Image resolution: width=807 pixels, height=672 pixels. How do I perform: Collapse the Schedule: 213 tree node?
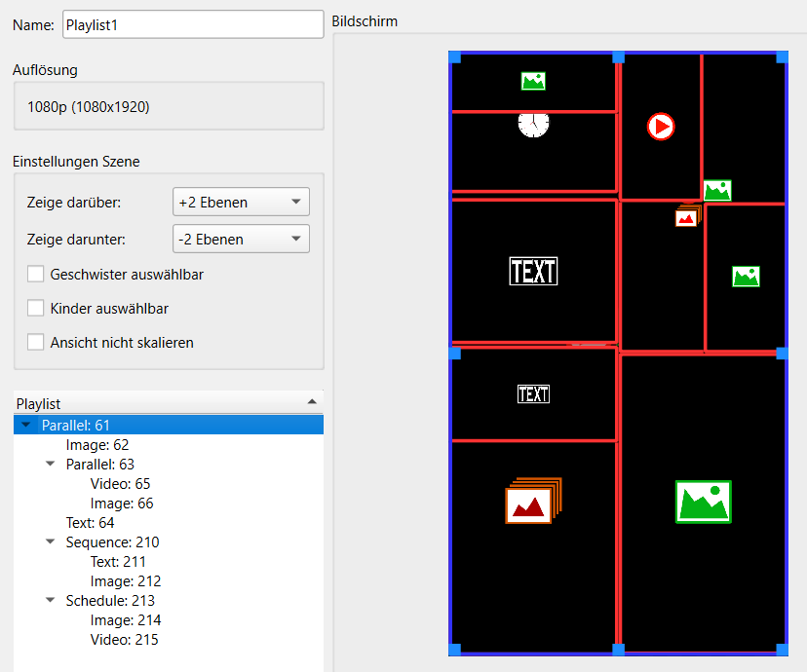50,601
